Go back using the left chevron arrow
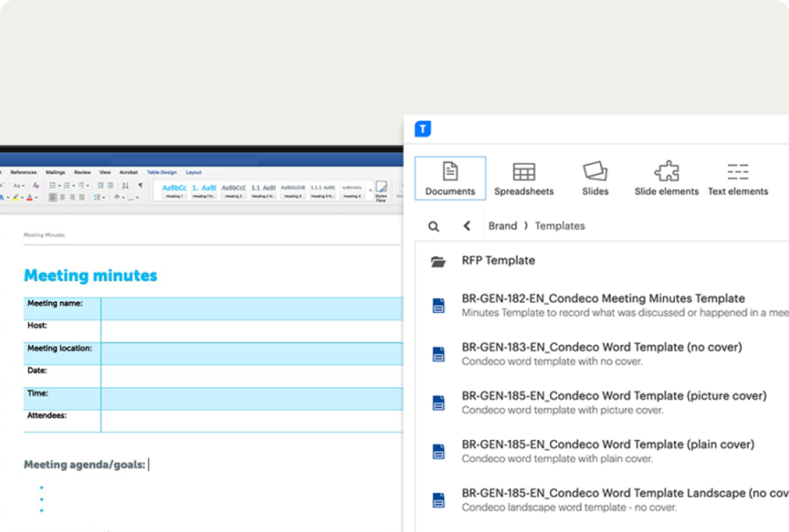The height and width of the screenshot is (532, 789). click(467, 226)
